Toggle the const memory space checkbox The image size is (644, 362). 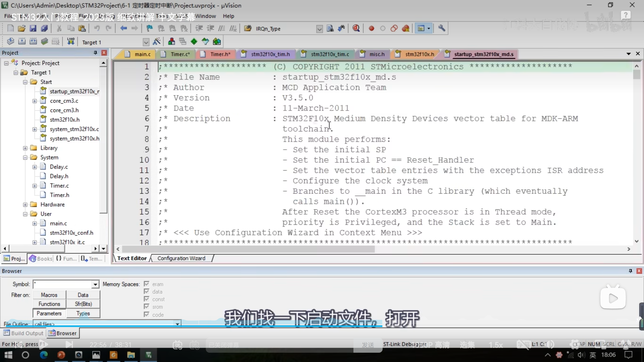147,299
